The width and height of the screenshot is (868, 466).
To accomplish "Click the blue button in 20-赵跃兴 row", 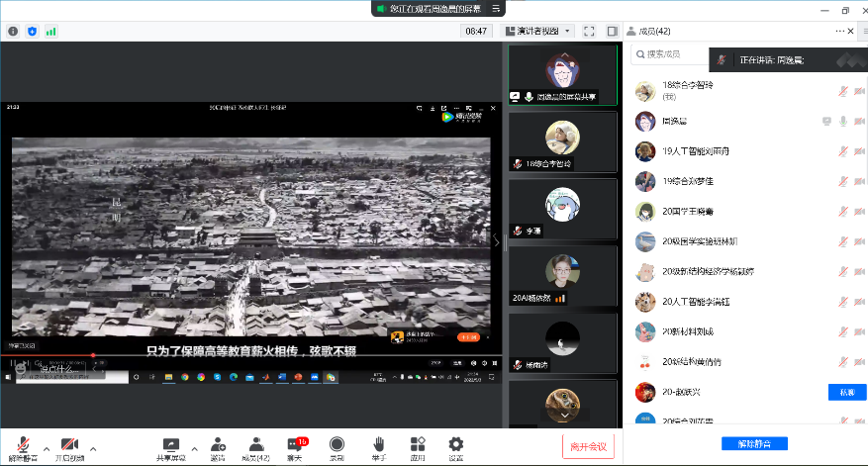I will [847, 392].
